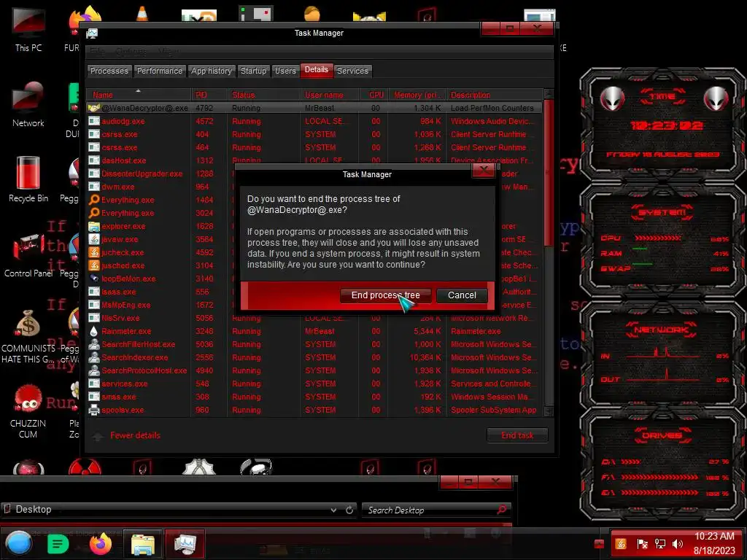Click the Rainmeter.exe droplet icon
Screen dimensions: 747x560
pos(94,331)
